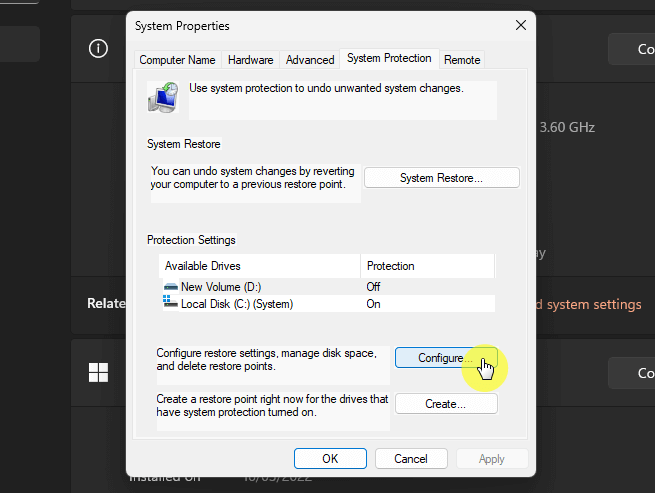655x493 pixels.
Task: Click the Protection column header
Action: pyautogui.click(x=427, y=266)
